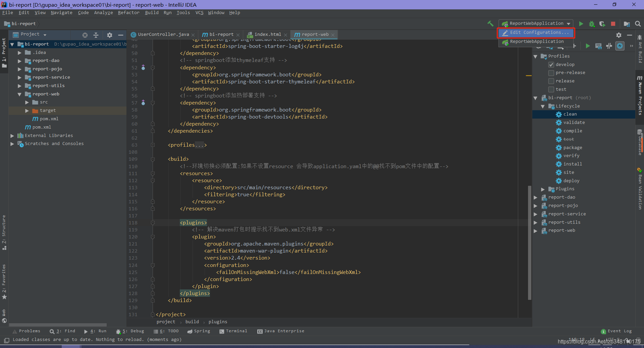The height and width of the screenshot is (348, 644).
Task: Open the VCS menu
Action: click(199, 13)
